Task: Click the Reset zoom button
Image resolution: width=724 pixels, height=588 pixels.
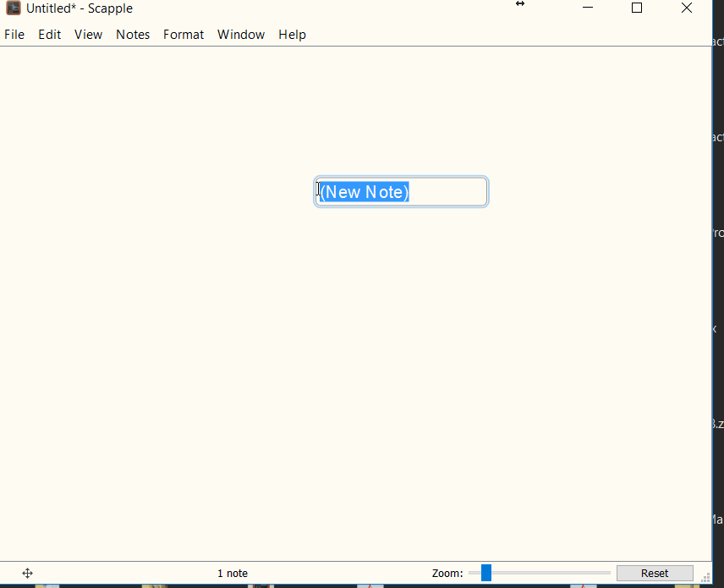Action: pyautogui.click(x=655, y=574)
